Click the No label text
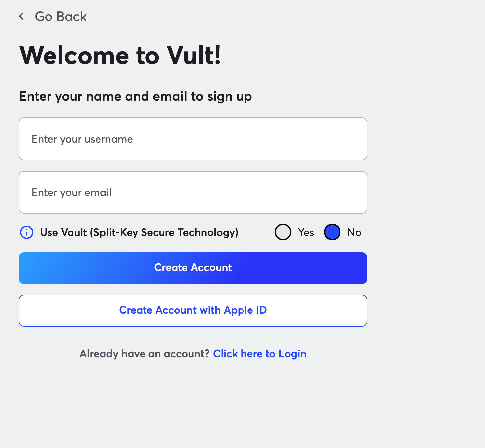485x448 pixels. click(354, 232)
